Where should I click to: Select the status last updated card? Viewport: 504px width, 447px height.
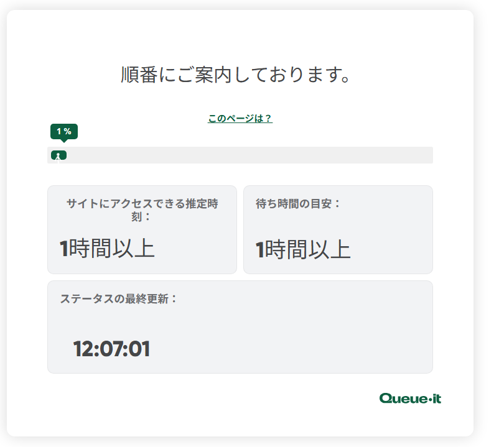(x=240, y=327)
